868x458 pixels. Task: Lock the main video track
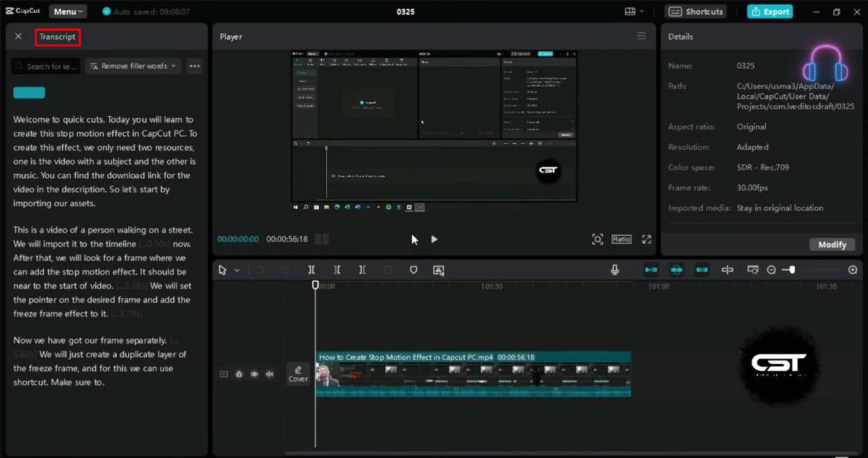coord(239,374)
